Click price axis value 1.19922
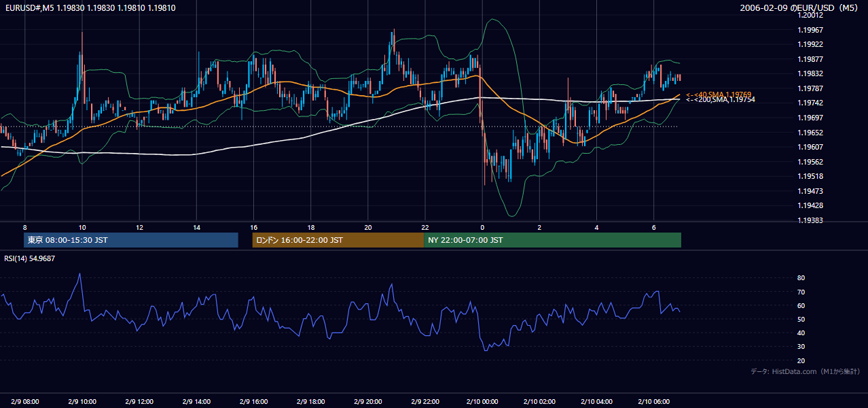The image size is (868, 408). (x=812, y=44)
